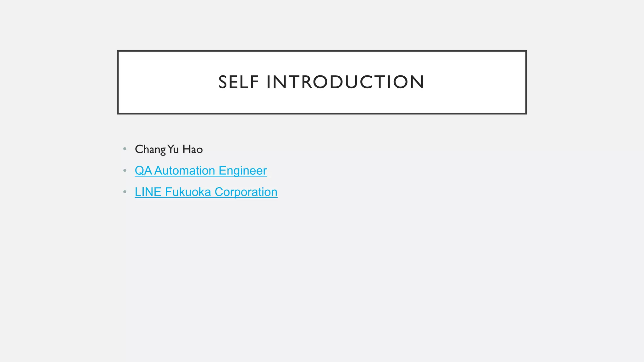Click the word Yu in first bullet
The image size is (644, 362).
[x=173, y=149]
